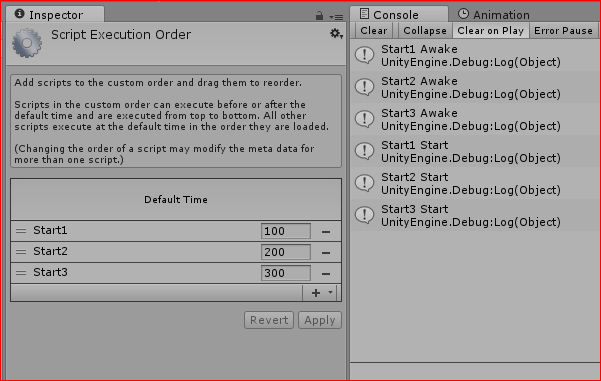Select the 'Start1 Awake' log text
601x381 pixels.
(x=419, y=49)
